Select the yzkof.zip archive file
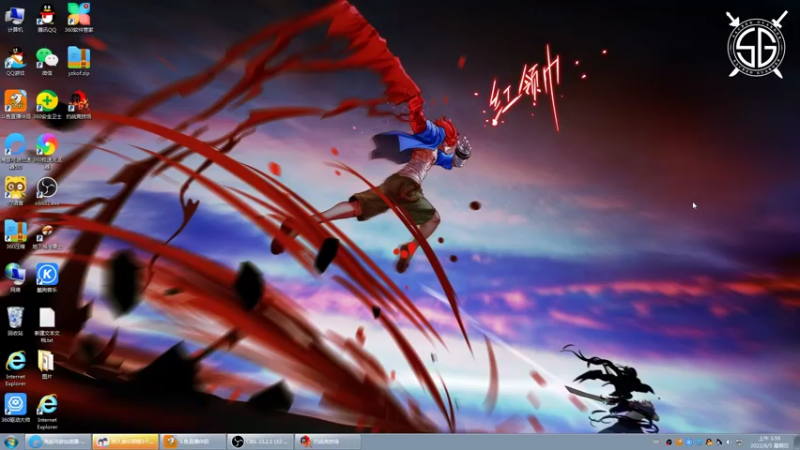This screenshot has height=450, width=800. 79,62
